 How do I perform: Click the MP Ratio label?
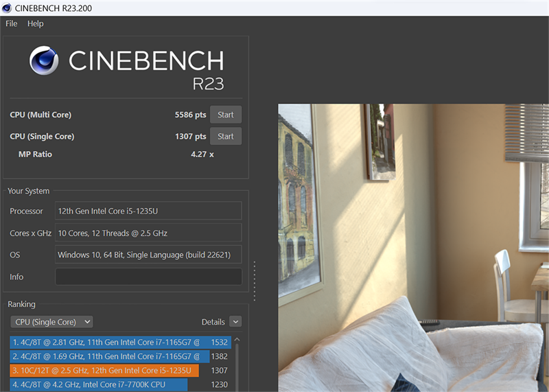[35, 154]
